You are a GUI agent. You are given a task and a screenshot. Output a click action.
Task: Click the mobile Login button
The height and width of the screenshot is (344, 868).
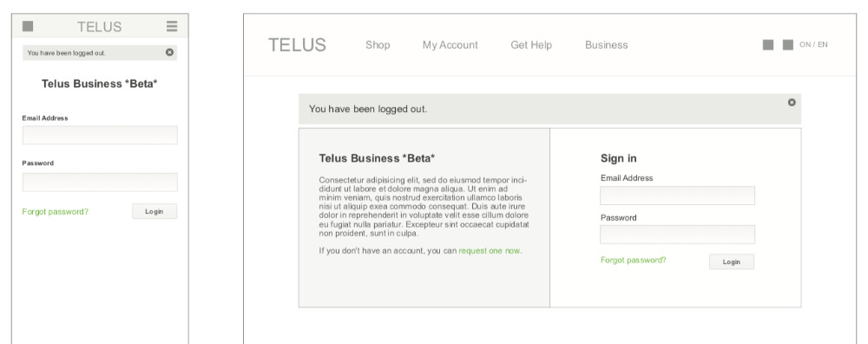(155, 211)
